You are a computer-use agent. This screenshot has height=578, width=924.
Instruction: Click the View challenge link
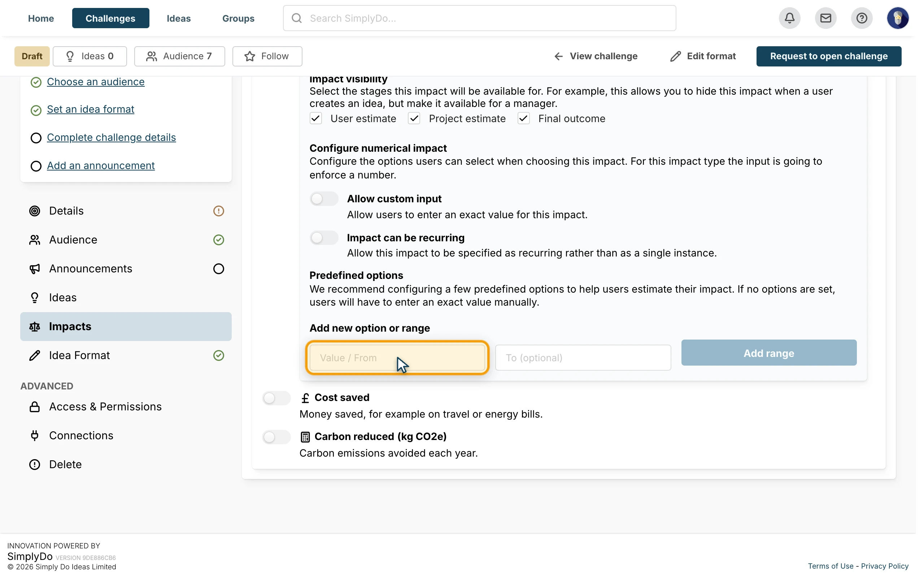click(x=596, y=56)
